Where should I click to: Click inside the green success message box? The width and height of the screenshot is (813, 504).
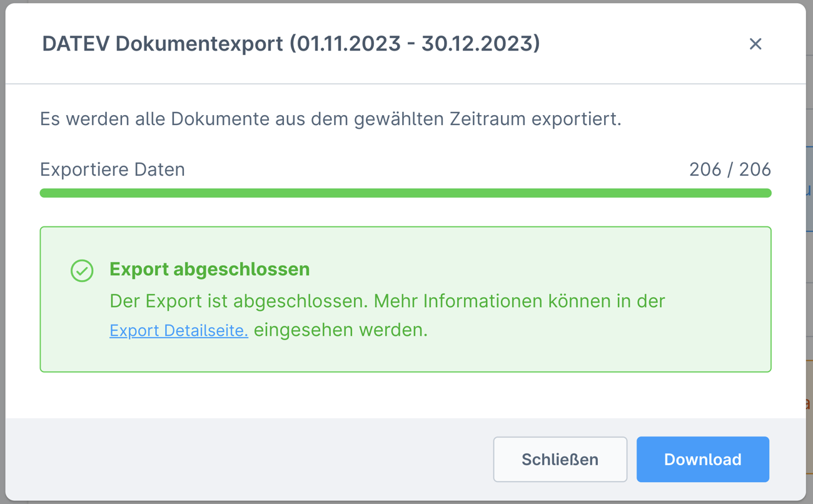[406, 299]
